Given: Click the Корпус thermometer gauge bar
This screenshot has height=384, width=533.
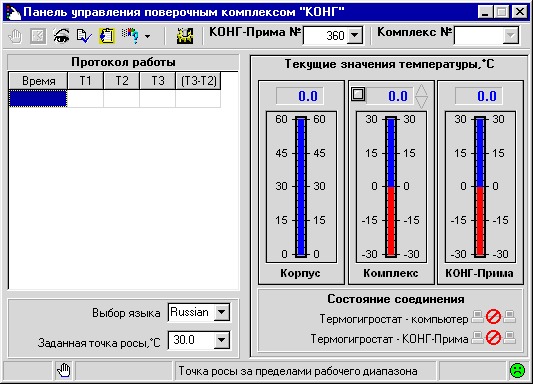Looking at the screenshot, I should click(x=301, y=187).
